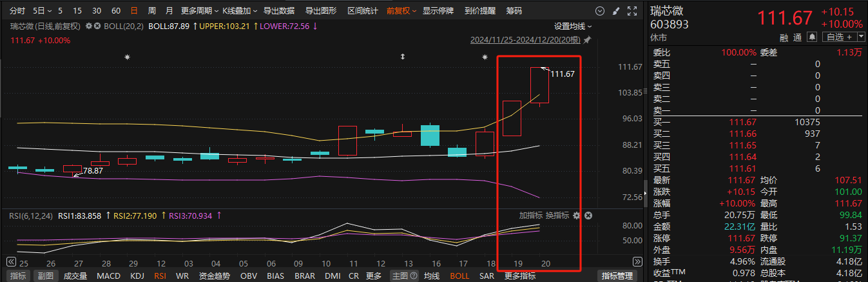Switch to the 周 weekly period
The image size is (868, 282).
tap(151, 11)
